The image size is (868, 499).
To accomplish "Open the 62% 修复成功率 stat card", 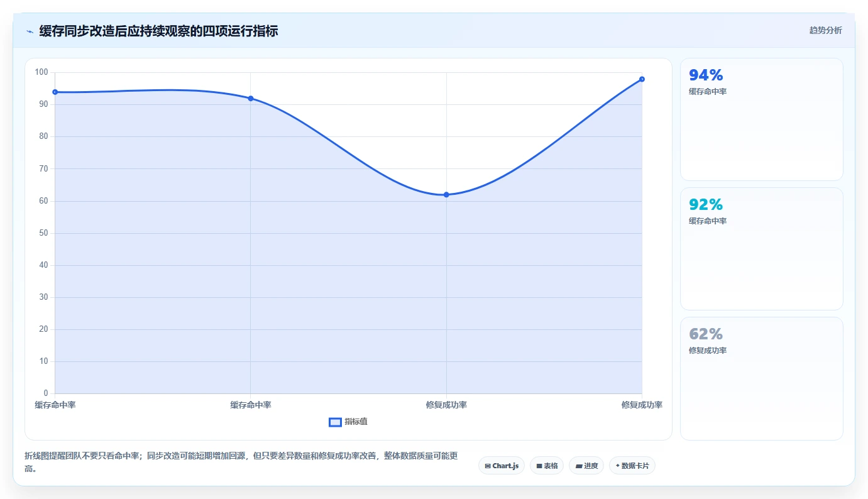I will pos(762,378).
